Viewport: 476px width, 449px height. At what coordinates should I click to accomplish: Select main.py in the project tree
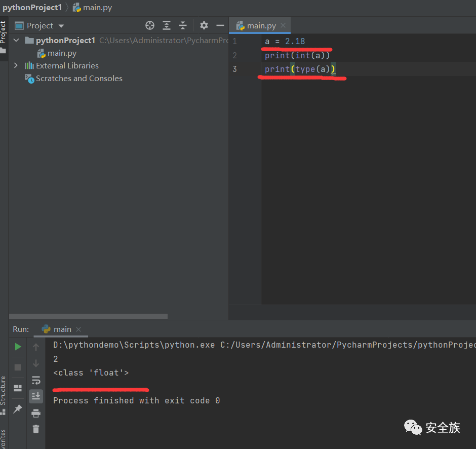pos(62,53)
